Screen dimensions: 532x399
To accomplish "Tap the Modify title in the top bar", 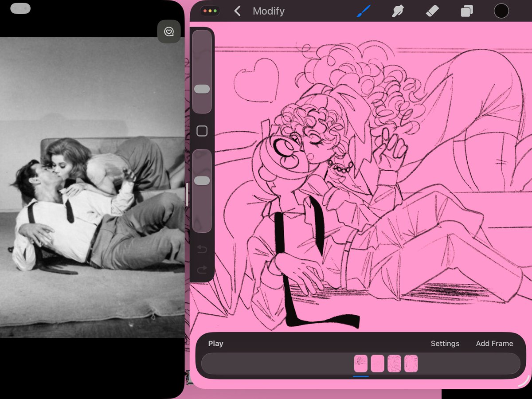I will pos(268,11).
